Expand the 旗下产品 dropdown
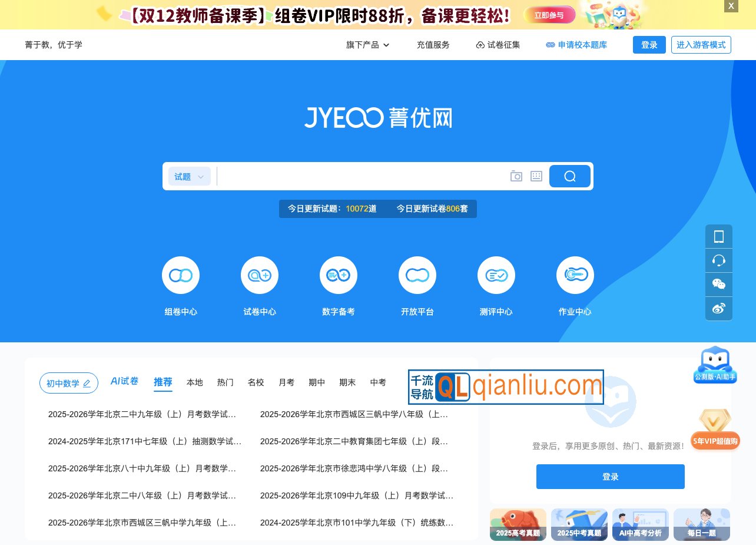Screen dimensions: 756x545 367,45
